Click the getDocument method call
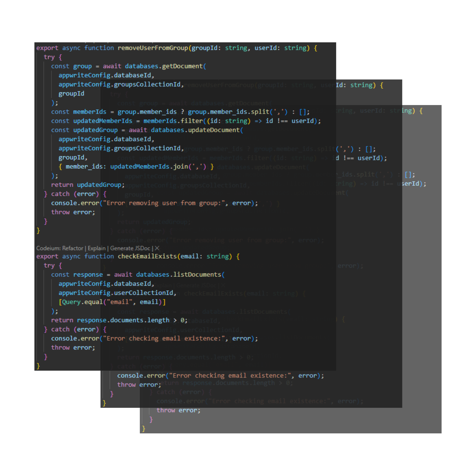Screen dimensions: 476x476 (182, 66)
